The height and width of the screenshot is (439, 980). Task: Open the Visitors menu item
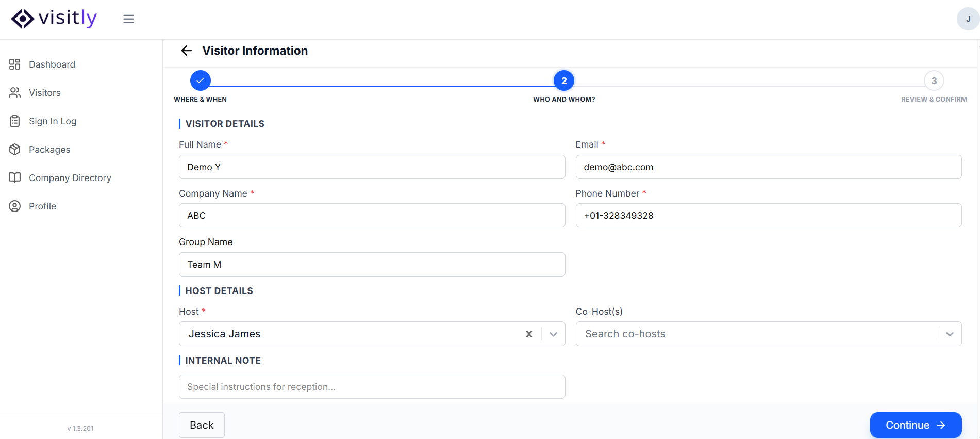45,93
